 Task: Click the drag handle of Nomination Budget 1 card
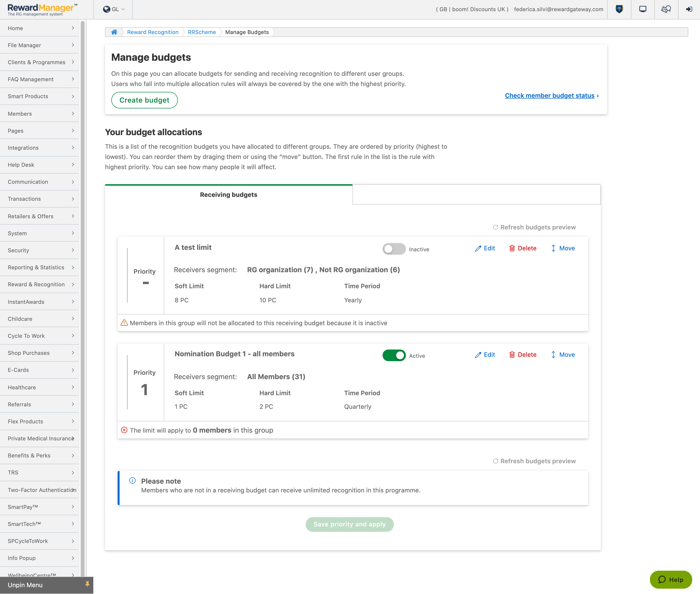[127, 382]
